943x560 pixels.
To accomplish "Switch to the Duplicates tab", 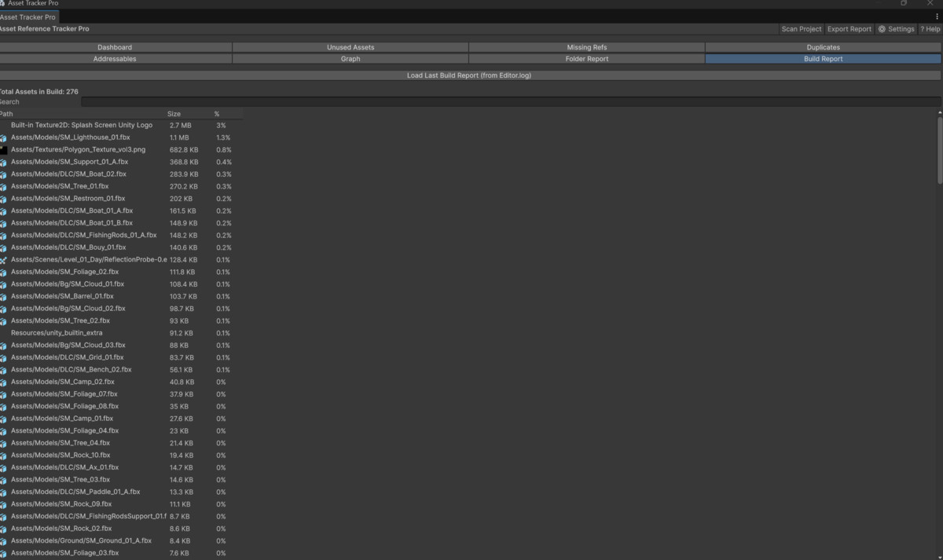I will click(x=822, y=47).
